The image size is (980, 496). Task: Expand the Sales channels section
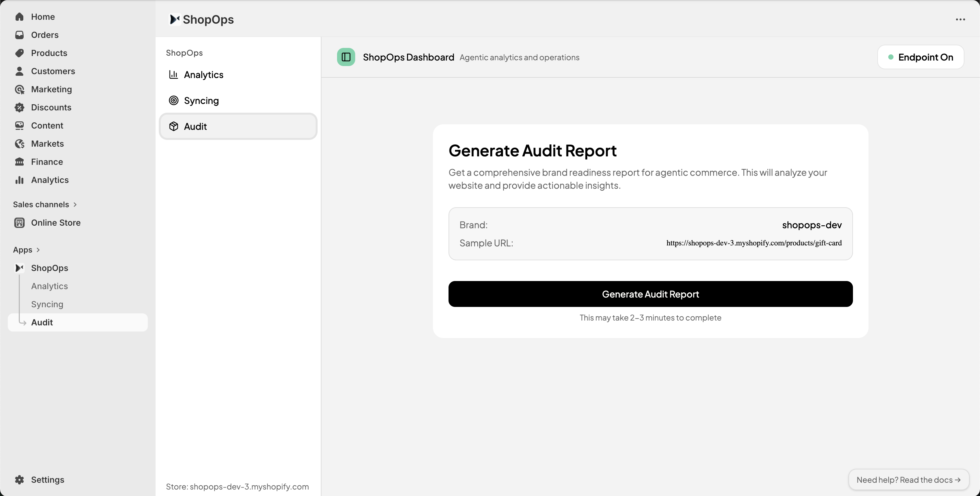pos(75,204)
